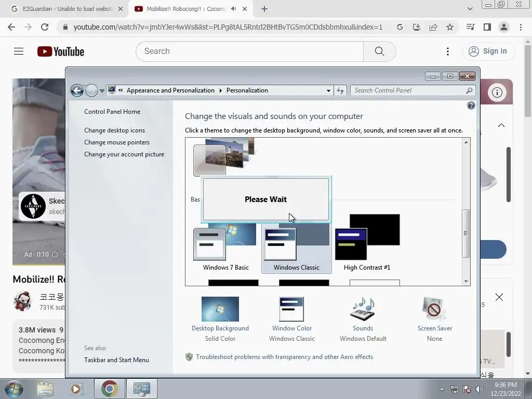Open Control Panel help icon
Screen dimensions: 532x399
tap(471, 105)
